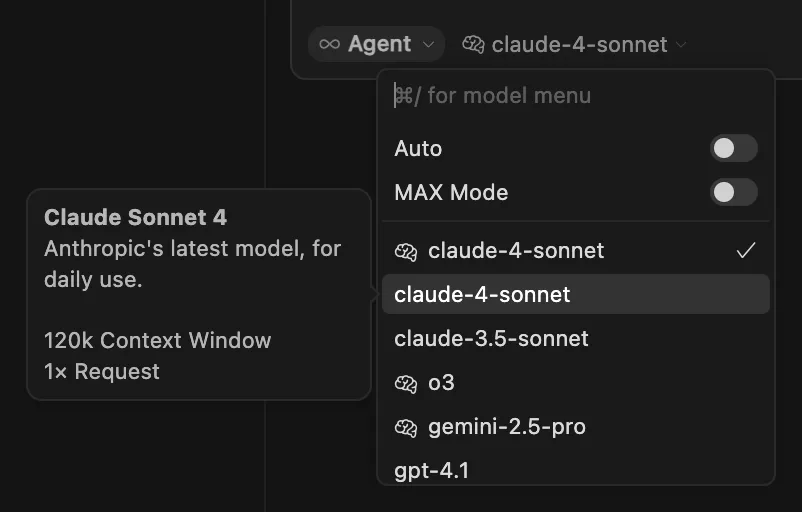
Task: Enable the Auto model toggle
Action: coord(733,148)
